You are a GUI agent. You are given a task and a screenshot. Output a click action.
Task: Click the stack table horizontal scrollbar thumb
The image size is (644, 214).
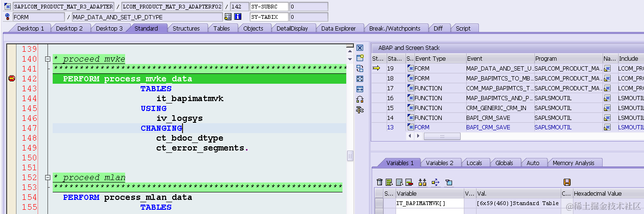[x=442, y=136]
